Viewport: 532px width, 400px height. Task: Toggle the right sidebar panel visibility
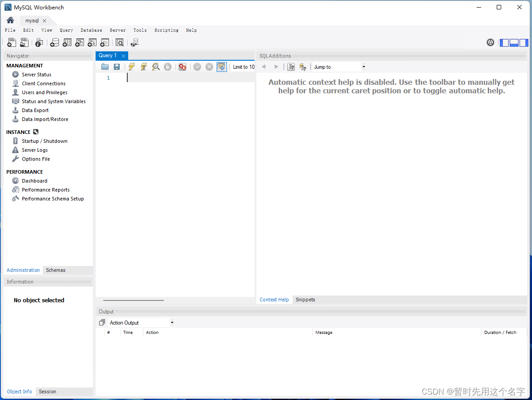[x=524, y=43]
